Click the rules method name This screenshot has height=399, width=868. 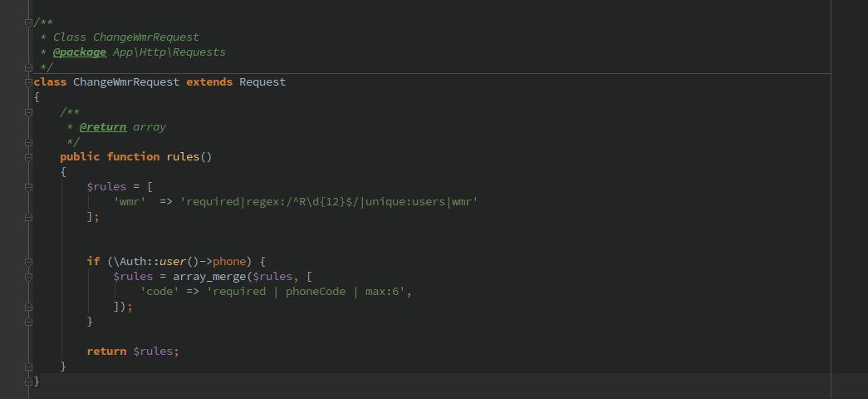pos(183,156)
